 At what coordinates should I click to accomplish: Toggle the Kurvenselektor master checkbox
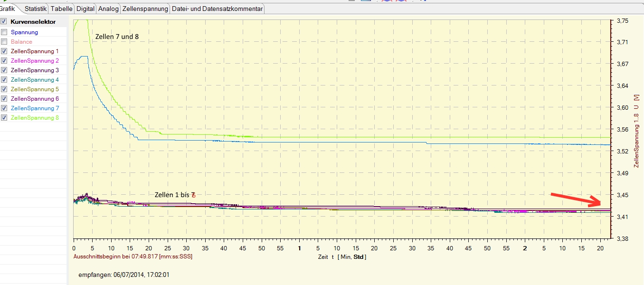pyautogui.click(x=4, y=21)
